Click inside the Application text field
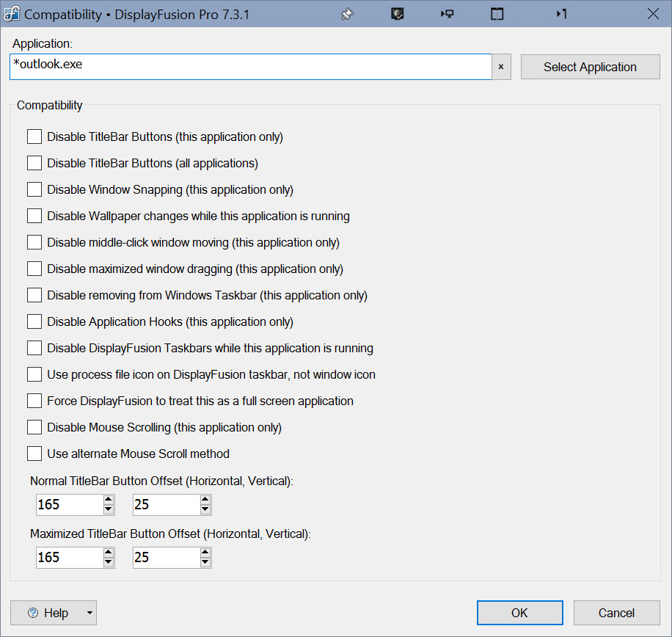This screenshot has width=672, height=637. [x=249, y=66]
